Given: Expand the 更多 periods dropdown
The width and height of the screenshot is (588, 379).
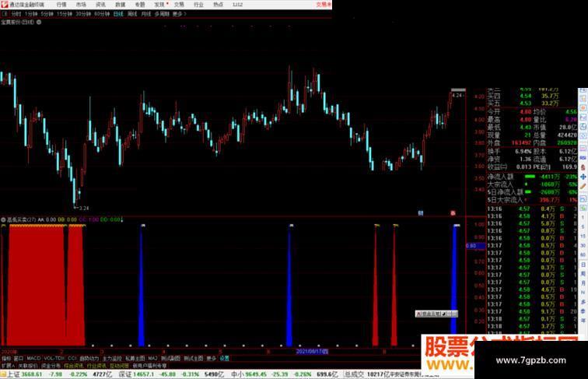Looking at the screenshot, I should coord(179,14).
